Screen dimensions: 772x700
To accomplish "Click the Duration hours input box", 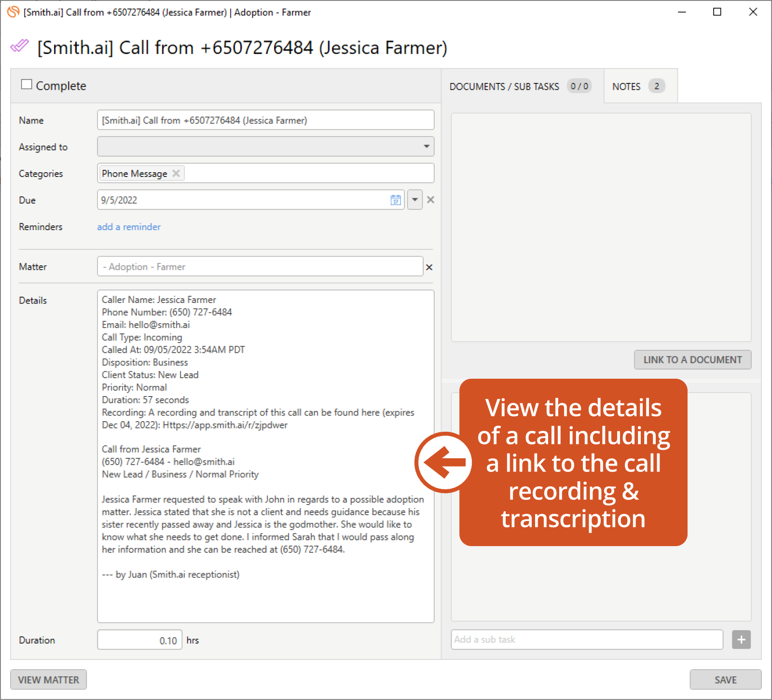I will pos(139,640).
